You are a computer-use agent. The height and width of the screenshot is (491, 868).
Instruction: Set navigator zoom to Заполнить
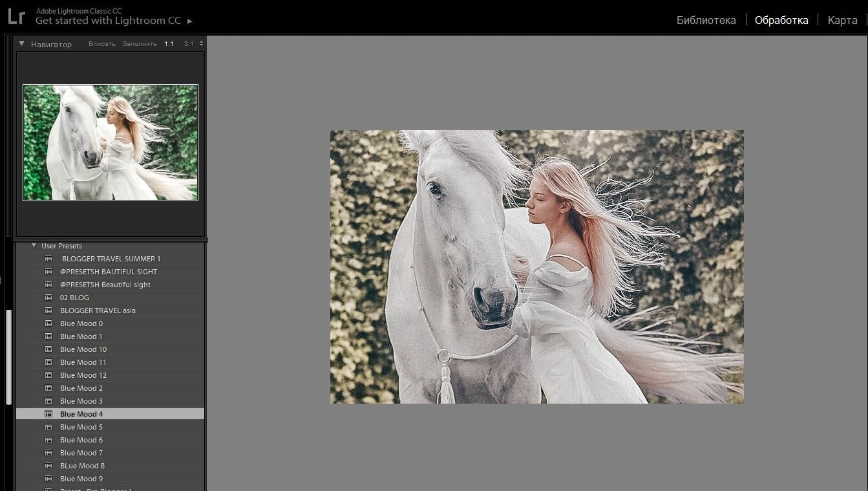pyautogui.click(x=140, y=44)
